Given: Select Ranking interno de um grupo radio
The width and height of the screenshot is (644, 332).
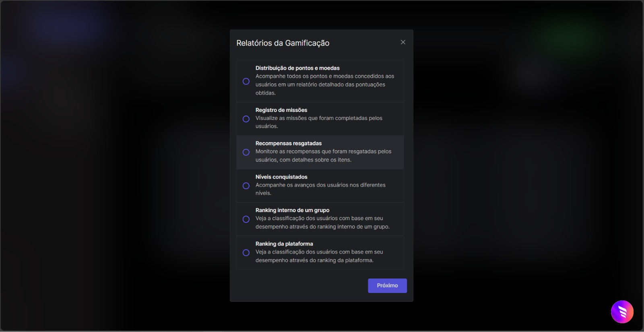Looking at the screenshot, I should click(x=246, y=219).
